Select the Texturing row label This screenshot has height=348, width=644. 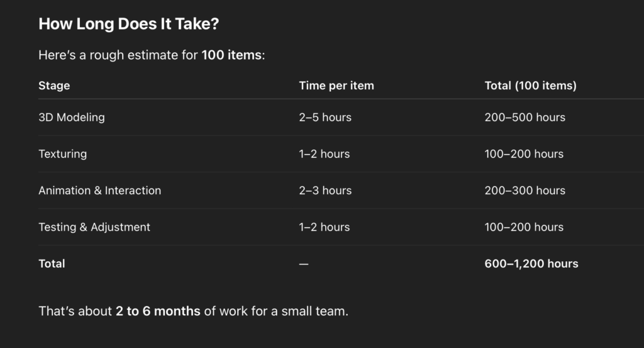coord(63,154)
